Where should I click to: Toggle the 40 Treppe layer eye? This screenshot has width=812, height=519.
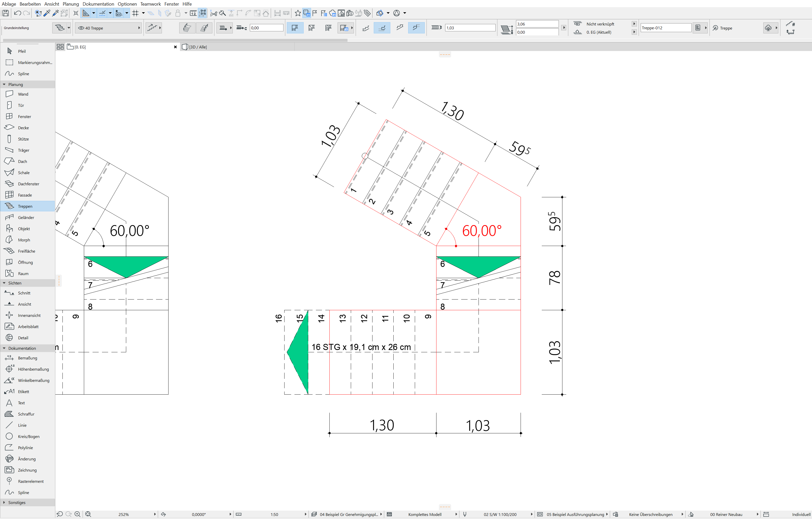[81, 28]
